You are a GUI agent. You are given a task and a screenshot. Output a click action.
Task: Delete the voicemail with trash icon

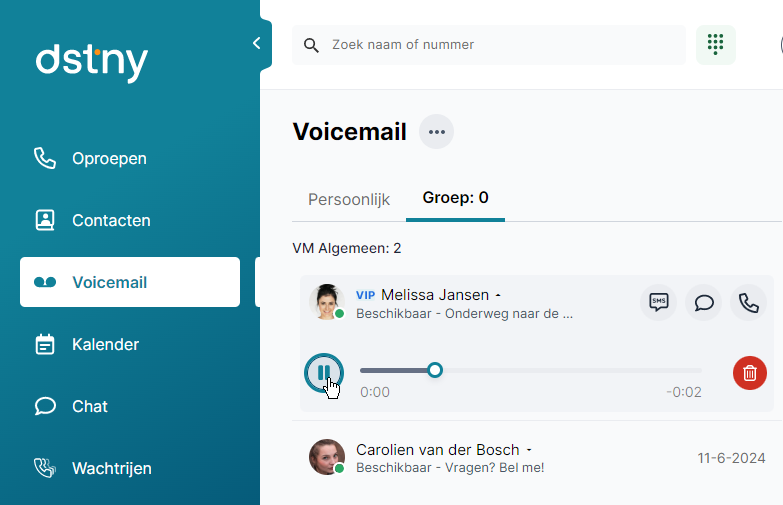pos(750,373)
